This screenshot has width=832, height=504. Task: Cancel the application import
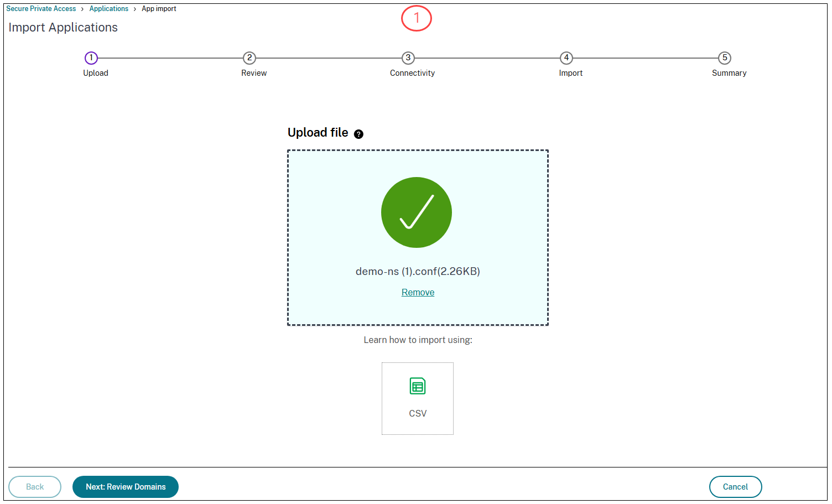735,487
